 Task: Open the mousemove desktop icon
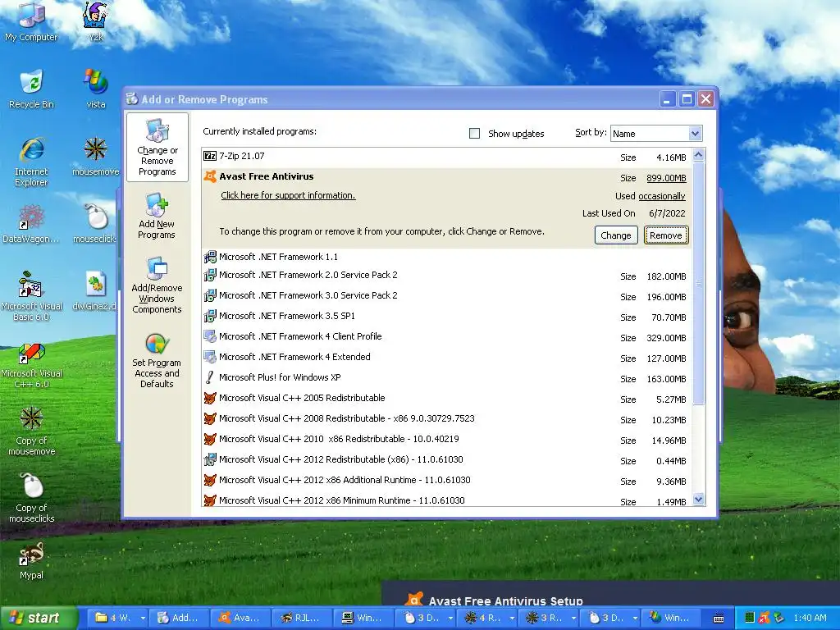[x=96, y=157]
